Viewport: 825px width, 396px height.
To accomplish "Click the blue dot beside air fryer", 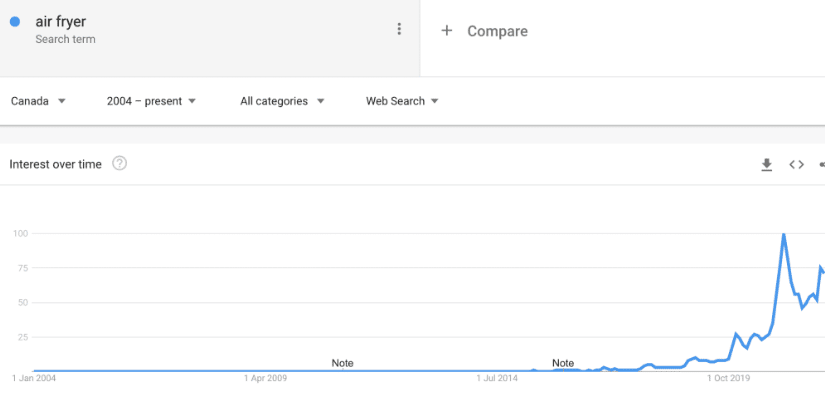I will pyautogui.click(x=15, y=22).
